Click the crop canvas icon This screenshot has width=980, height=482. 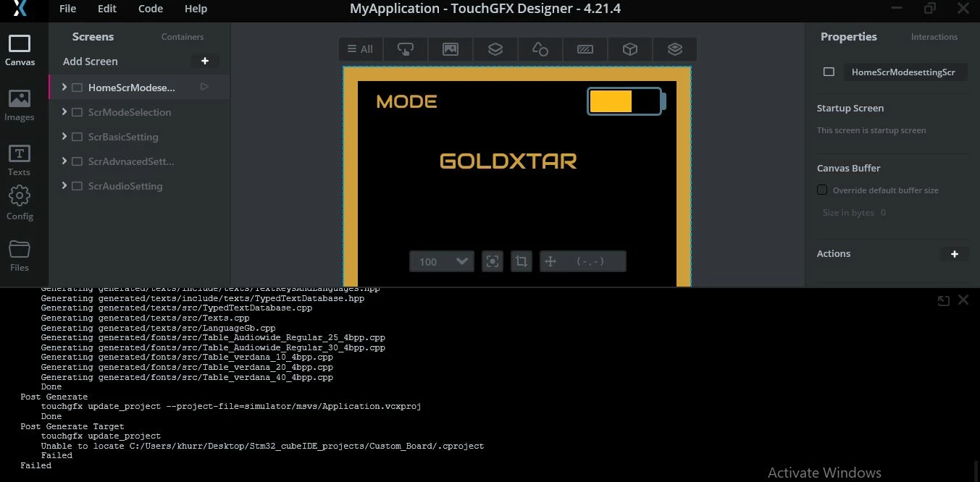[522, 261]
